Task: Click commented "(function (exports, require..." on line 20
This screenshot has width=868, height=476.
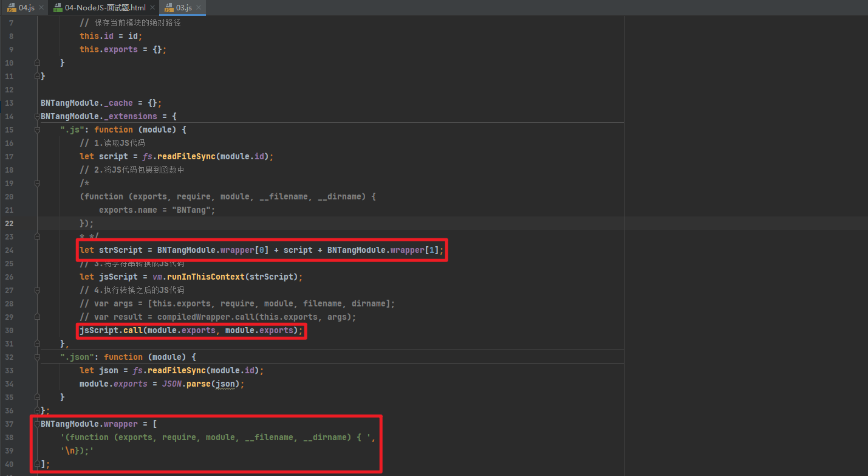Action: coord(228,196)
